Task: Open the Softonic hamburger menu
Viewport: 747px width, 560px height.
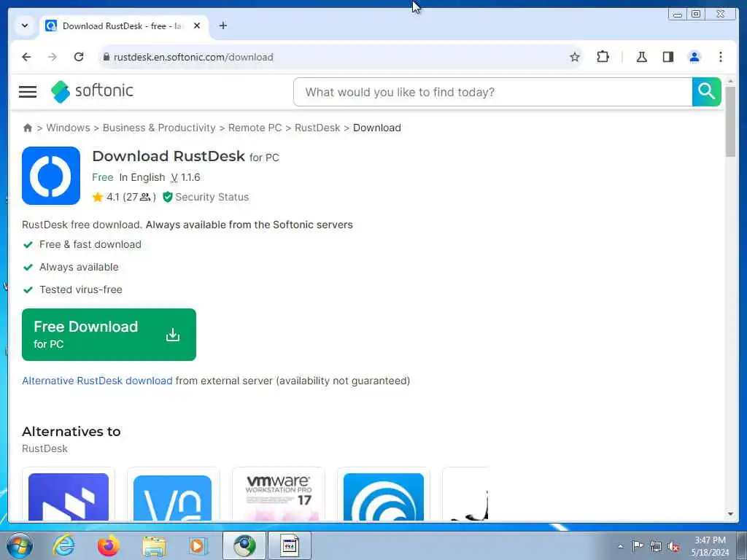Action: pyautogui.click(x=28, y=91)
